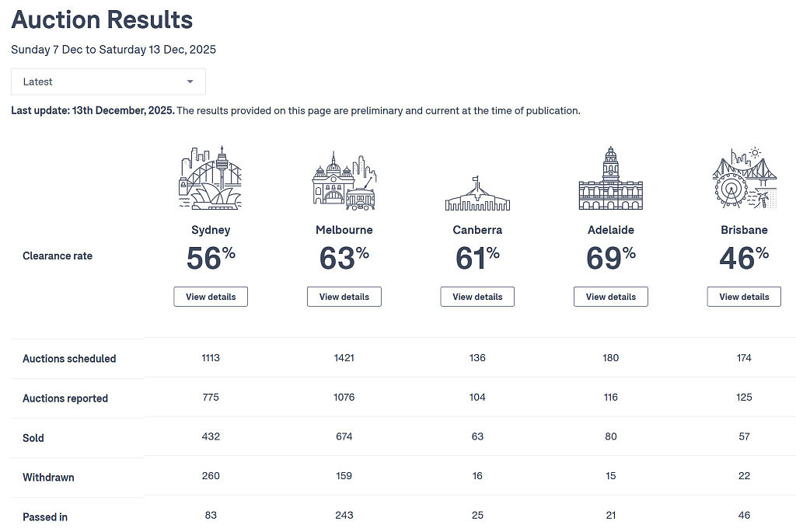This screenshot has height=532, width=796.
Task: Click the Adelaide town hall icon
Action: 611,178
